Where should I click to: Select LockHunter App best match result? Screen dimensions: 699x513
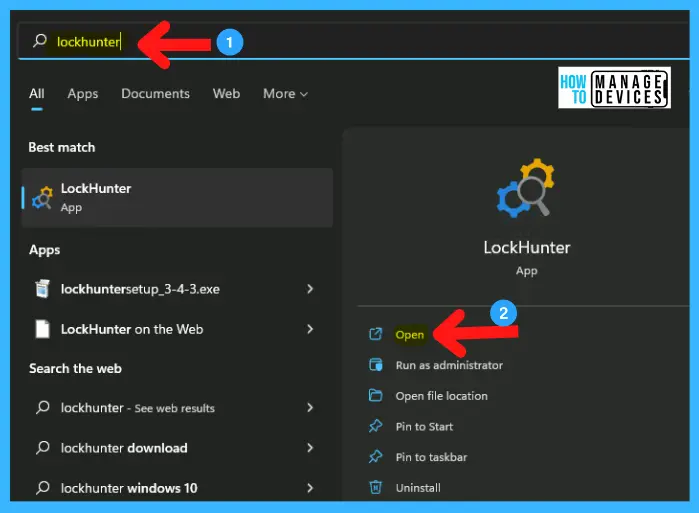pyautogui.click(x=177, y=197)
